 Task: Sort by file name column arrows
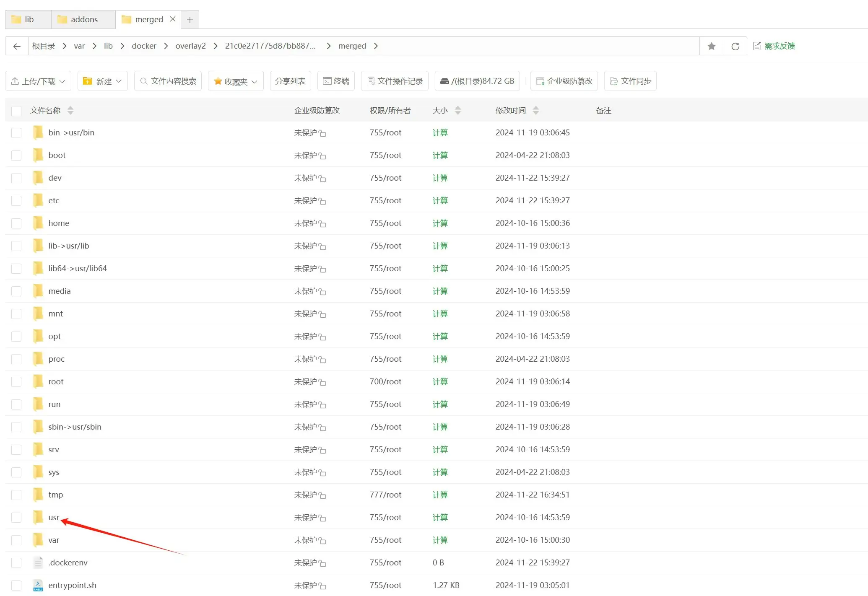pos(70,110)
